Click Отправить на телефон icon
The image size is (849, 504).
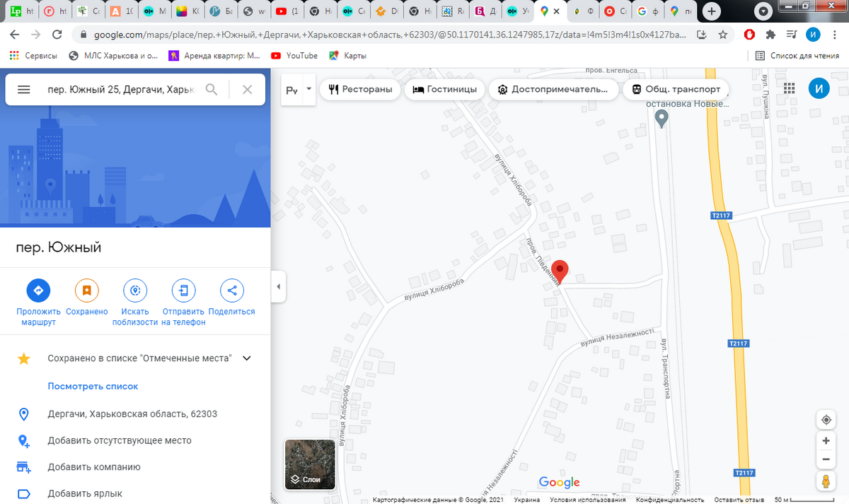coord(183,290)
